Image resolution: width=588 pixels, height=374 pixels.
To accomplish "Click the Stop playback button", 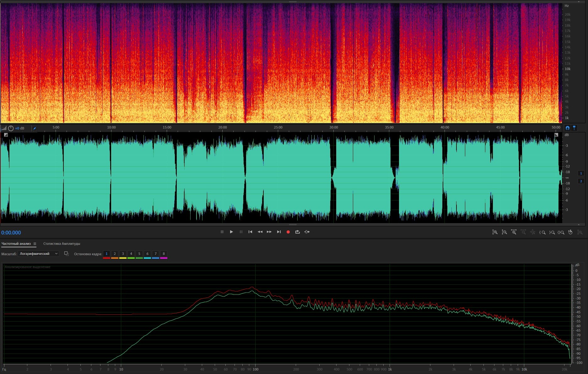I will coord(222,232).
